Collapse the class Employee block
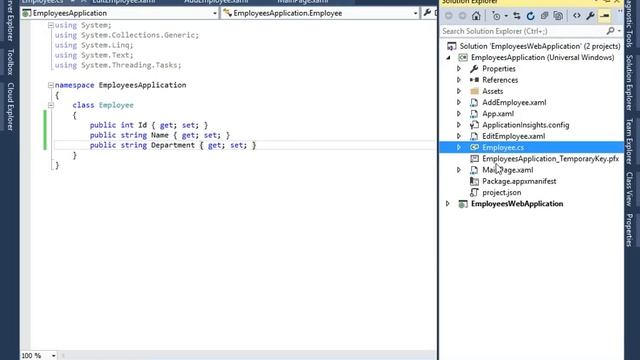640x360 pixels. tap(51, 105)
